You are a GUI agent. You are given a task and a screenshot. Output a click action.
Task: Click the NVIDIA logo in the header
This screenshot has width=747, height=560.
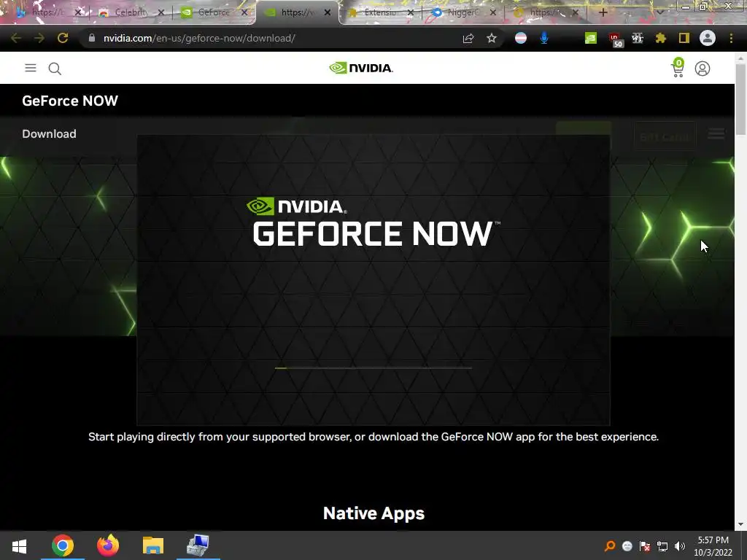[361, 68]
